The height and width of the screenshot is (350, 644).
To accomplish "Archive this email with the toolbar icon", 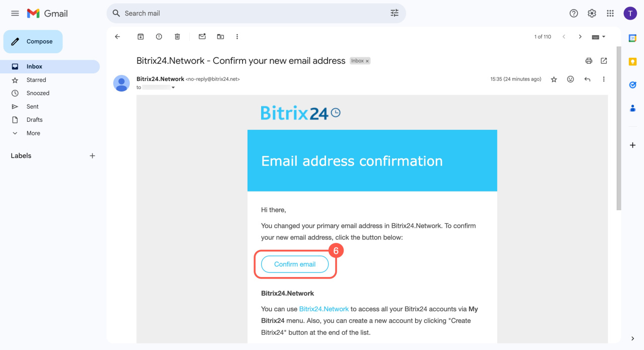I will coord(141,37).
